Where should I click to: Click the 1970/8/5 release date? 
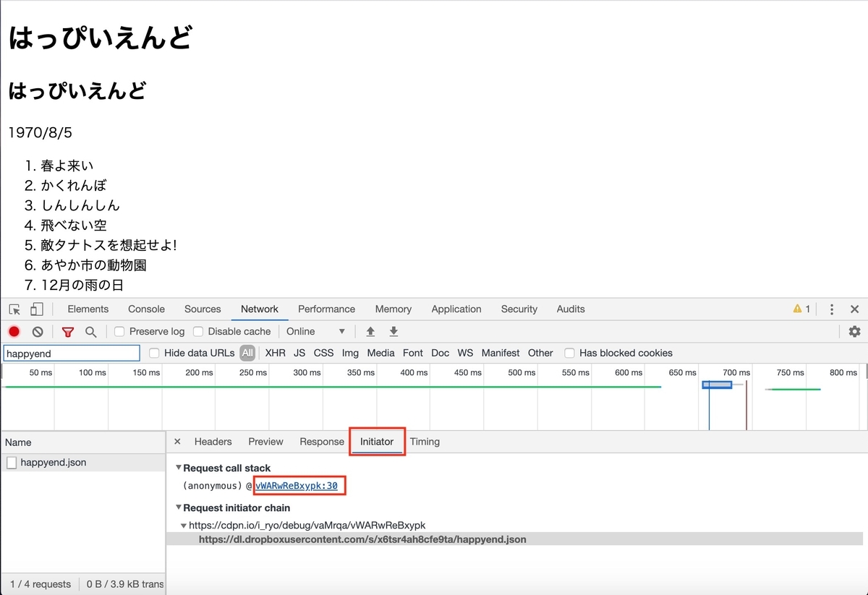40,133
